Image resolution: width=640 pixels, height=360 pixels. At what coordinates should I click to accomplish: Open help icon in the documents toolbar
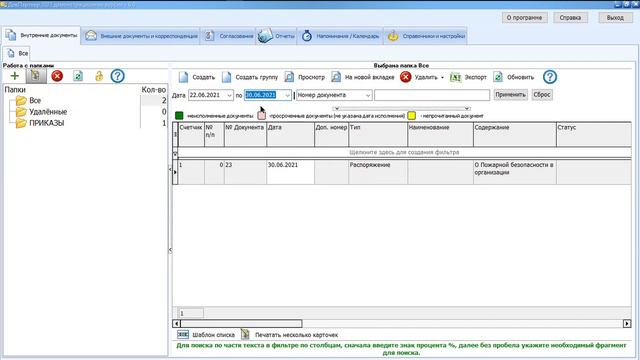click(550, 77)
